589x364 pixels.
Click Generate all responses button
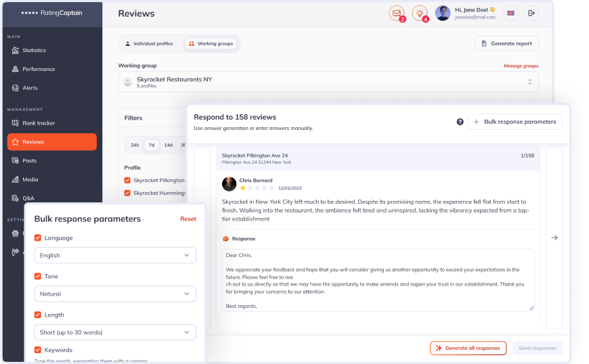pos(468,348)
